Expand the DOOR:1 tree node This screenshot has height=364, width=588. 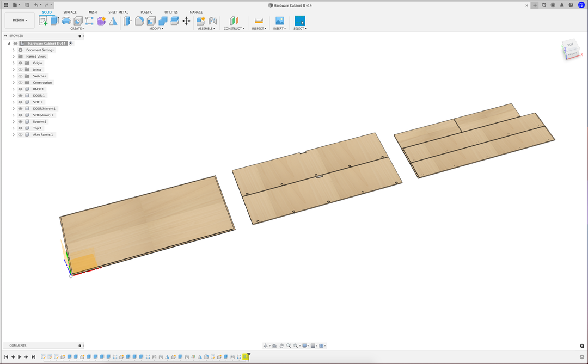(14, 96)
